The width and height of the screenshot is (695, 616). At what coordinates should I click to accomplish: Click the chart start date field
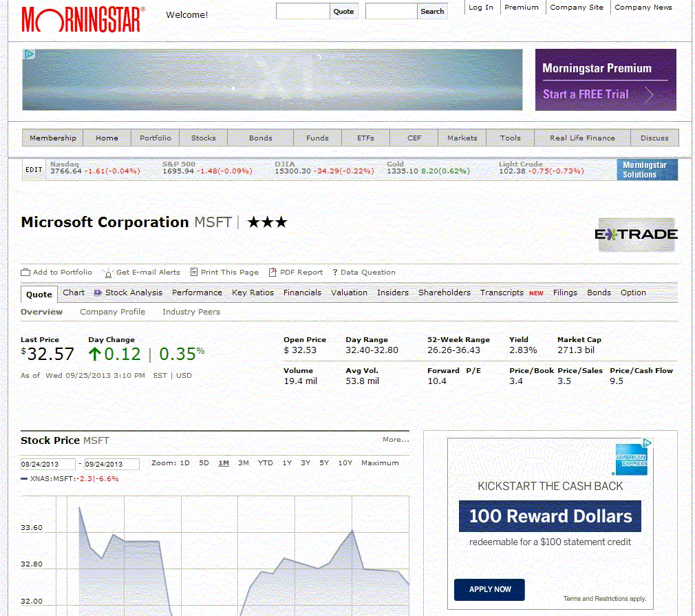[x=47, y=465]
